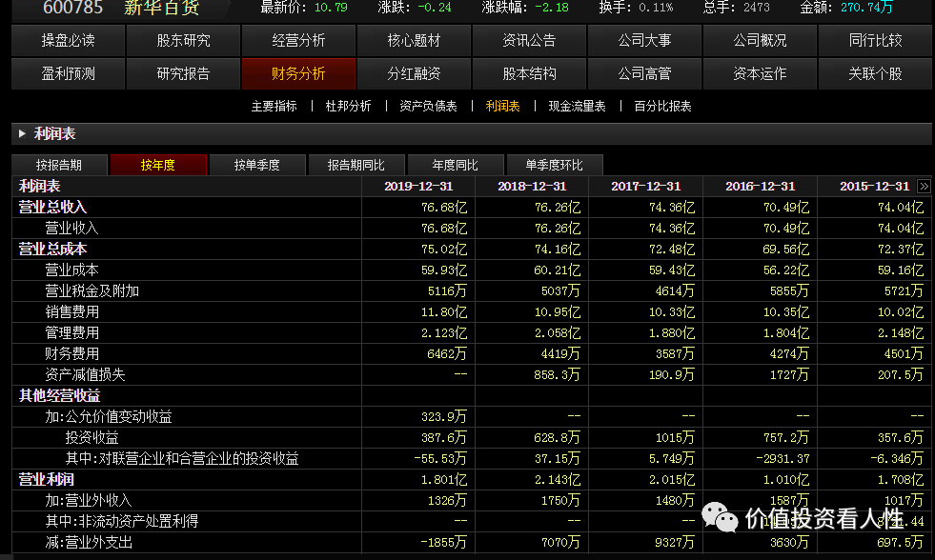The width and height of the screenshot is (935, 560).
Task: Switch to 年度同比 view
Action: [x=455, y=165]
